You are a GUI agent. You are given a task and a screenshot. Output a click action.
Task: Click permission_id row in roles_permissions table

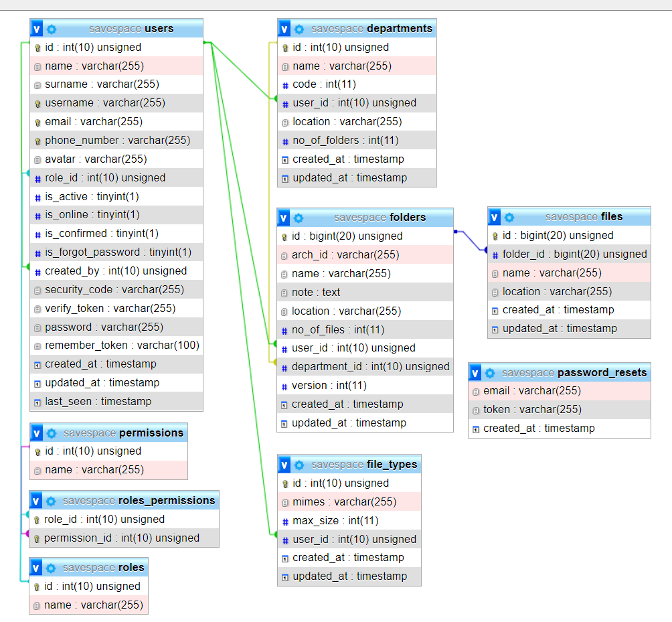(121, 538)
